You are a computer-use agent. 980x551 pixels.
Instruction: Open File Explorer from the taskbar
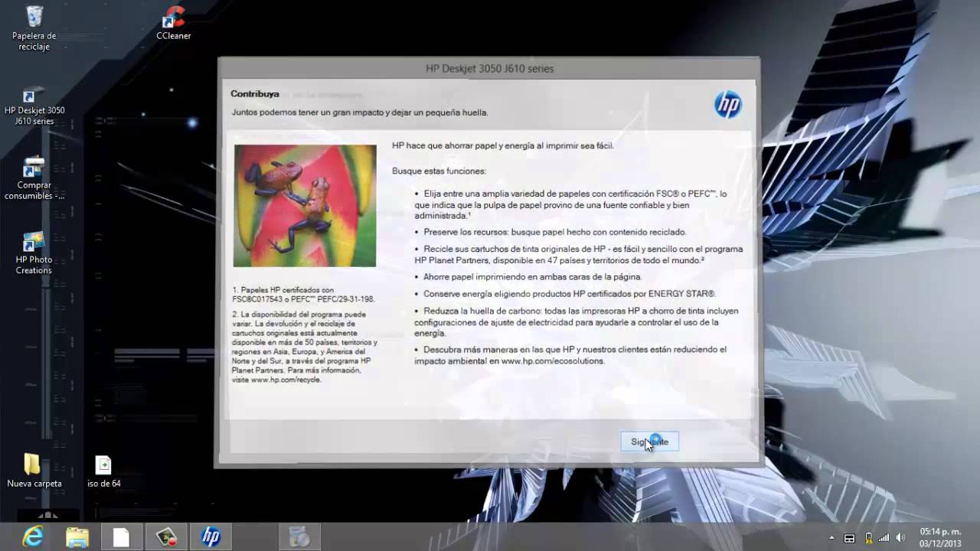point(77,537)
